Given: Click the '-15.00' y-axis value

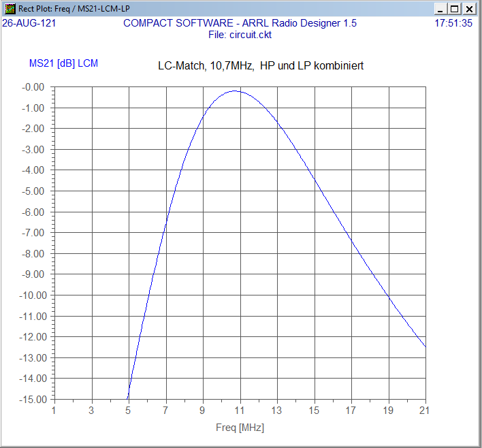Looking at the screenshot, I should 33,400.
